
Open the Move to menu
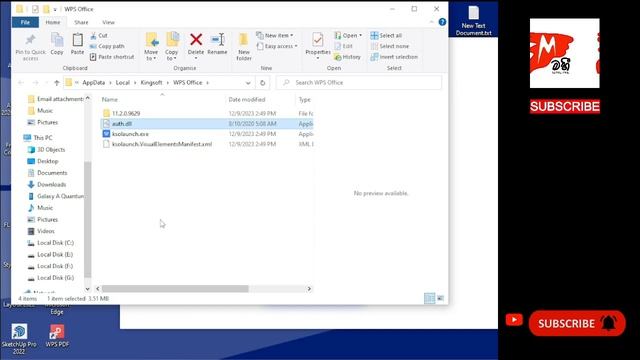[x=151, y=47]
